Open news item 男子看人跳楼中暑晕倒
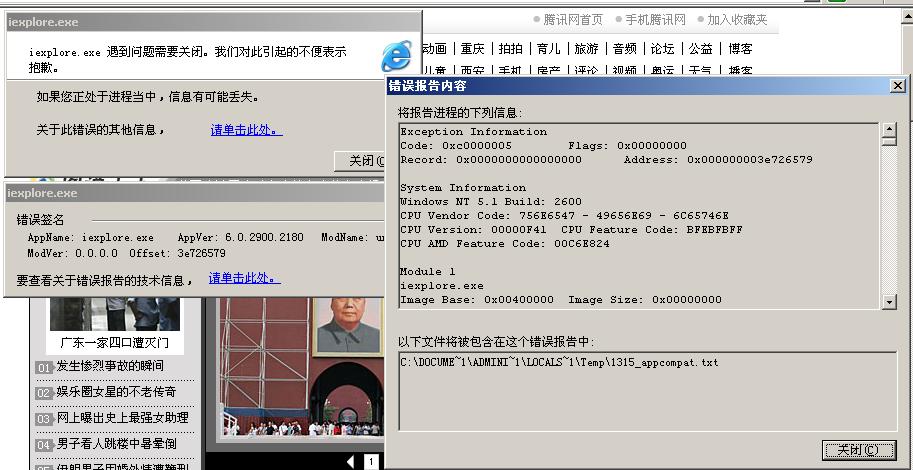Image resolution: width=913 pixels, height=470 pixels. click(x=116, y=444)
